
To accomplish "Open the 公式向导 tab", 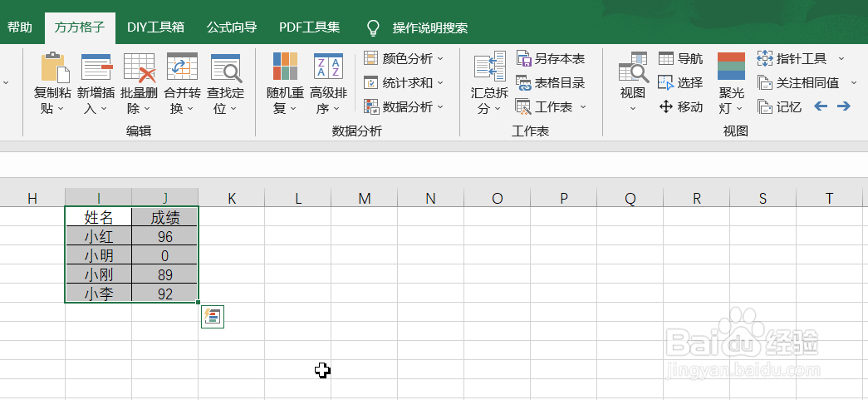I will [x=232, y=27].
